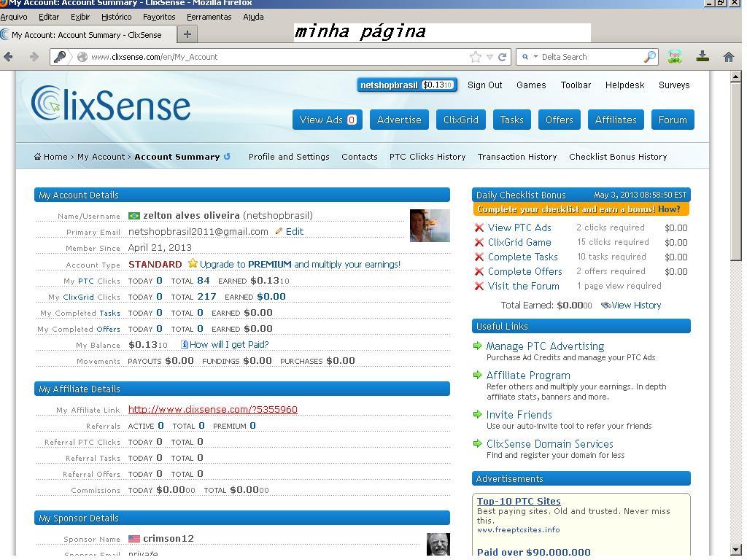Open the bookmark dropdown arrow beside the star
Image resolution: width=747 pixels, height=560 pixels.
489,57
